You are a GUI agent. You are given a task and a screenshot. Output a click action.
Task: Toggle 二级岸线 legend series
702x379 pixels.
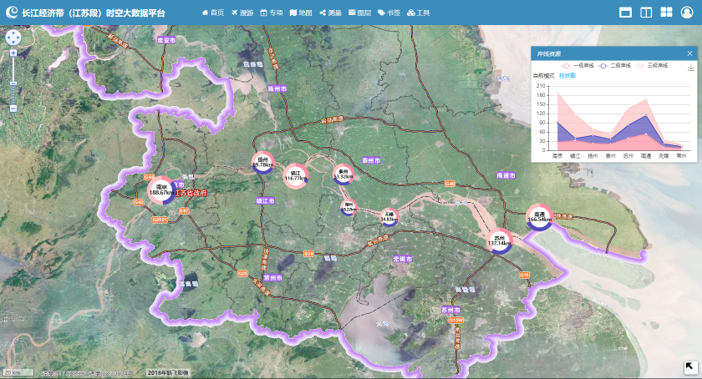pos(614,65)
